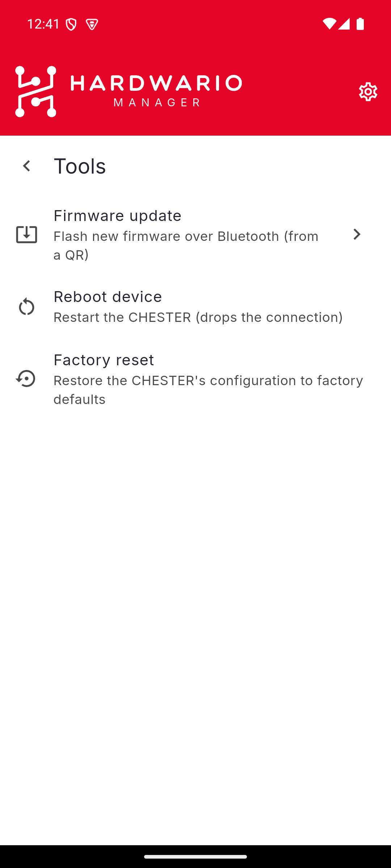Tap the battery icon in status bar
Image resolution: width=391 pixels, height=868 pixels.
[x=360, y=24]
